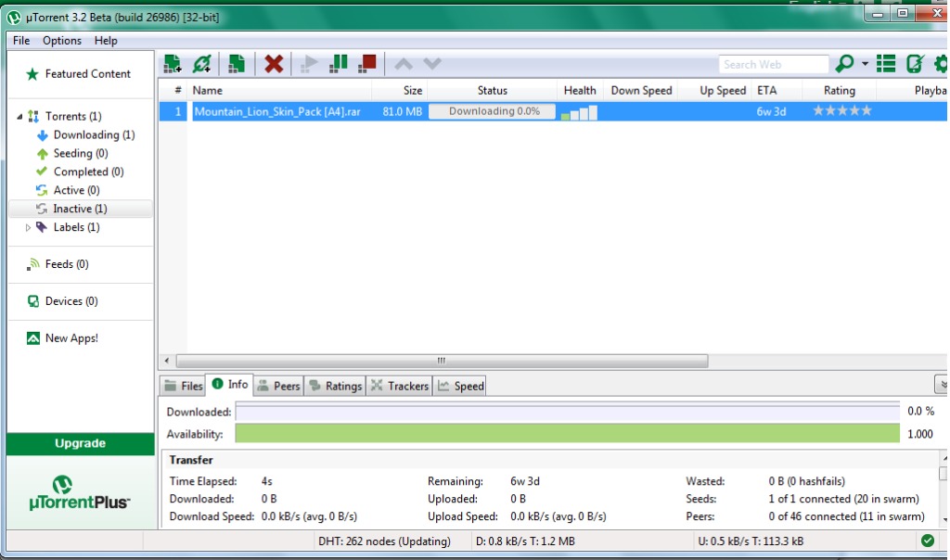
Task: Select Featured Content in the sidebar
Action: pyautogui.click(x=78, y=74)
